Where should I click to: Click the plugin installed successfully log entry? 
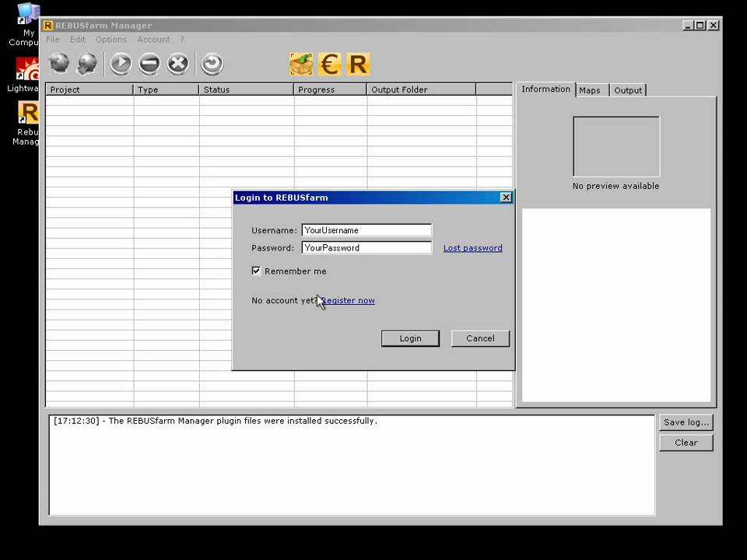tap(216, 421)
